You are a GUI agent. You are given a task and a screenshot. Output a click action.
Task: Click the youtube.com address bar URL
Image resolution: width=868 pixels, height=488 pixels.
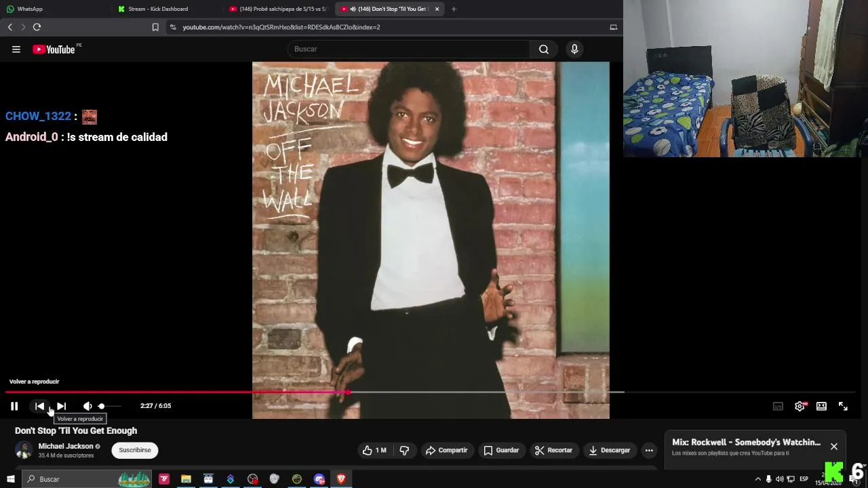pos(281,27)
